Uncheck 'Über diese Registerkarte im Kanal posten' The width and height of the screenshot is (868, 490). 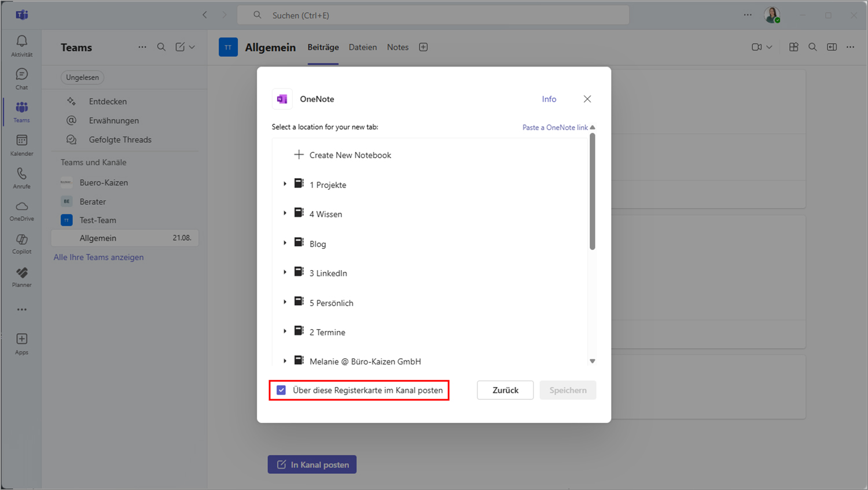click(281, 390)
